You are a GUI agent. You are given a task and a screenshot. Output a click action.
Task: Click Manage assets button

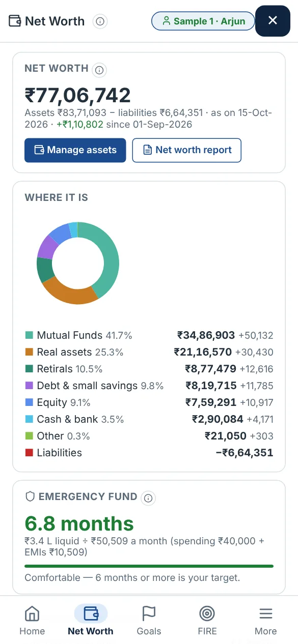click(x=75, y=150)
